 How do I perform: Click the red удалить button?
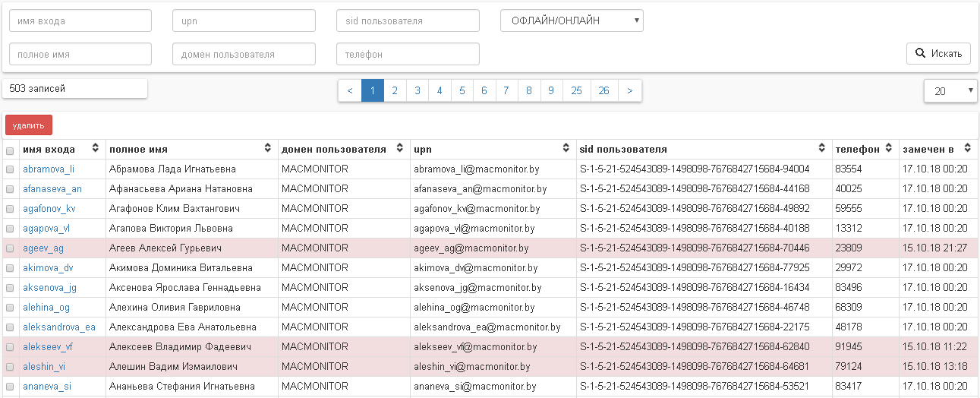tap(29, 125)
